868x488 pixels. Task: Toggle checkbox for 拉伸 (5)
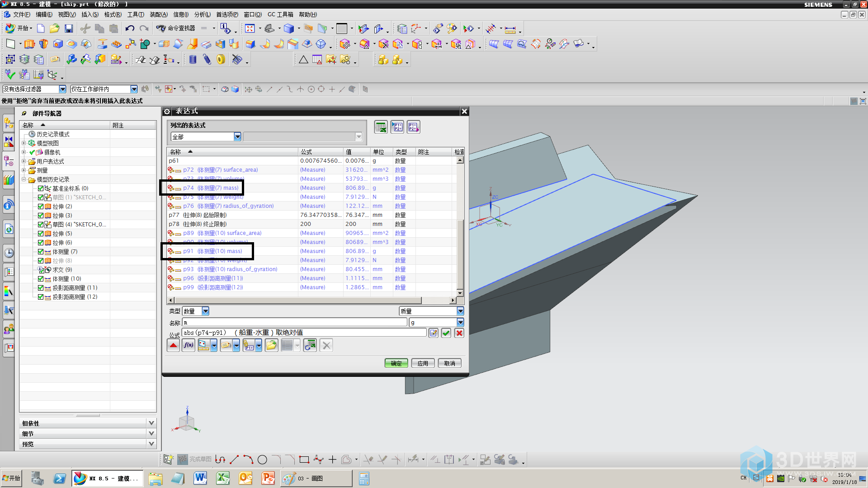pos(41,234)
